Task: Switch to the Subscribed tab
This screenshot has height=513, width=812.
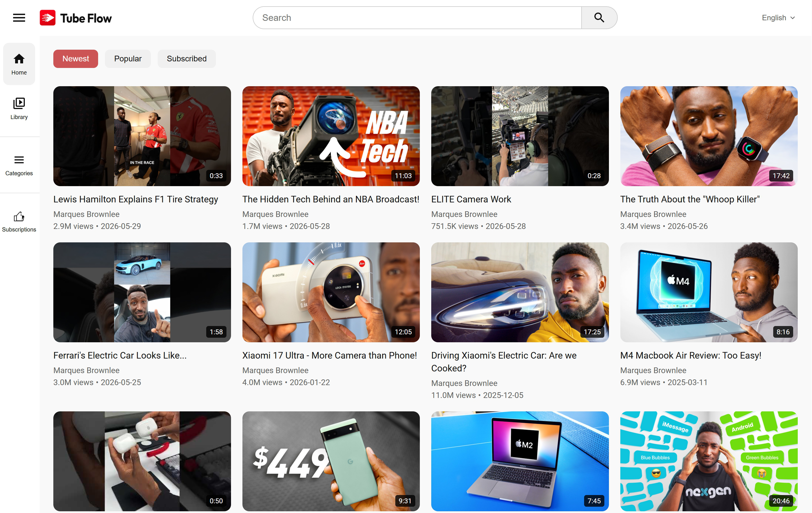Action: tap(187, 59)
